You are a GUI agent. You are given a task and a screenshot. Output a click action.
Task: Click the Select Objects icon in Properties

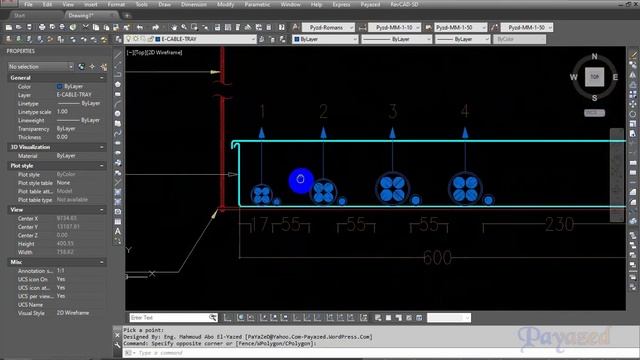pos(93,67)
